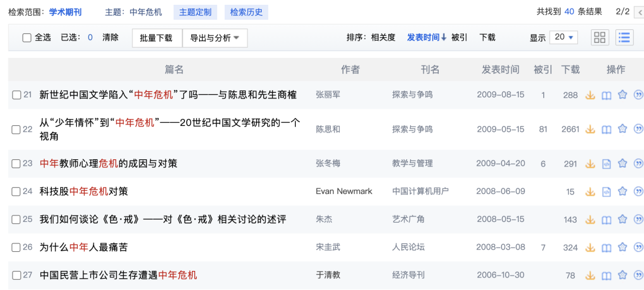
Task: Download article 21 by 张丽军
Action: point(590,95)
